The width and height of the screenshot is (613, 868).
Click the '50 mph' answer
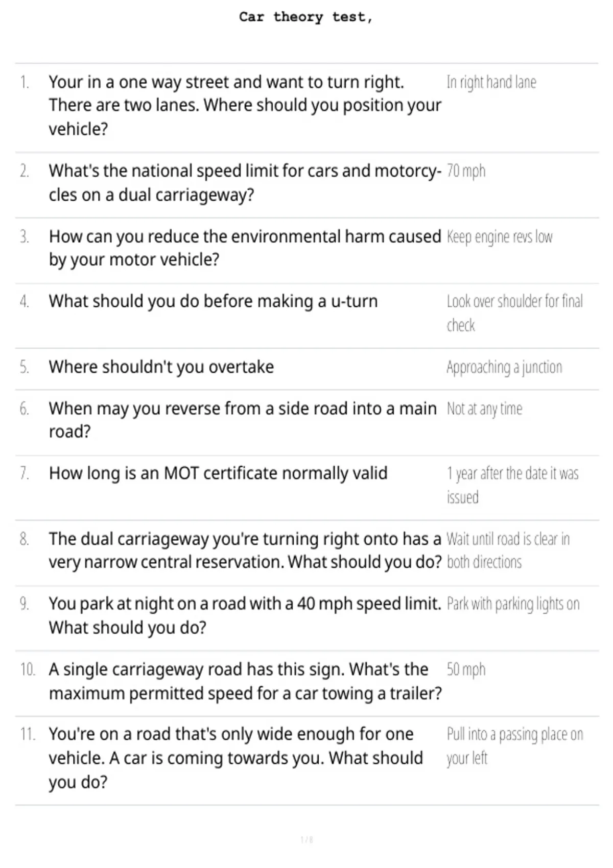[466, 669]
